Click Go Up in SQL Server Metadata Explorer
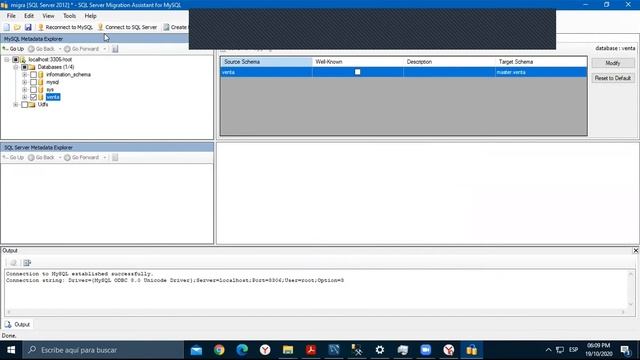640x360 pixels. (x=13, y=158)
